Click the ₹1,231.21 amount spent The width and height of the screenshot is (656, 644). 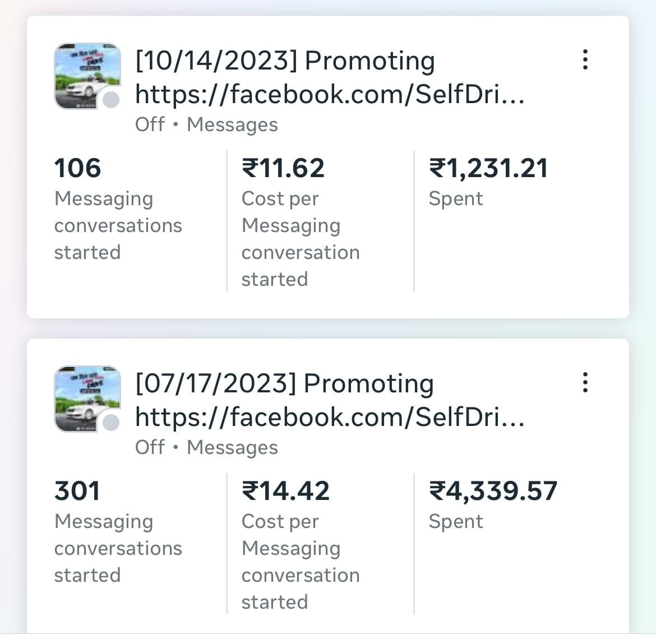click(488, 168)
